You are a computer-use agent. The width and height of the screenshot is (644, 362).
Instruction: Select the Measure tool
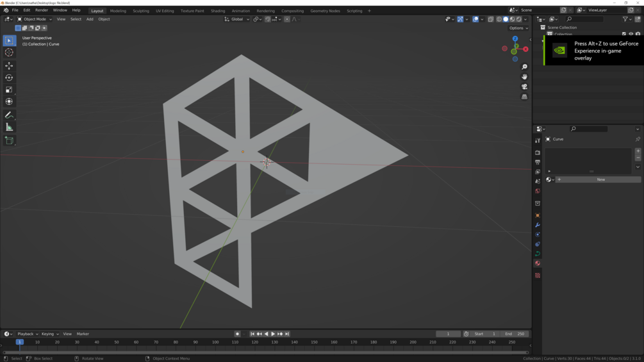tap(9, 128)
